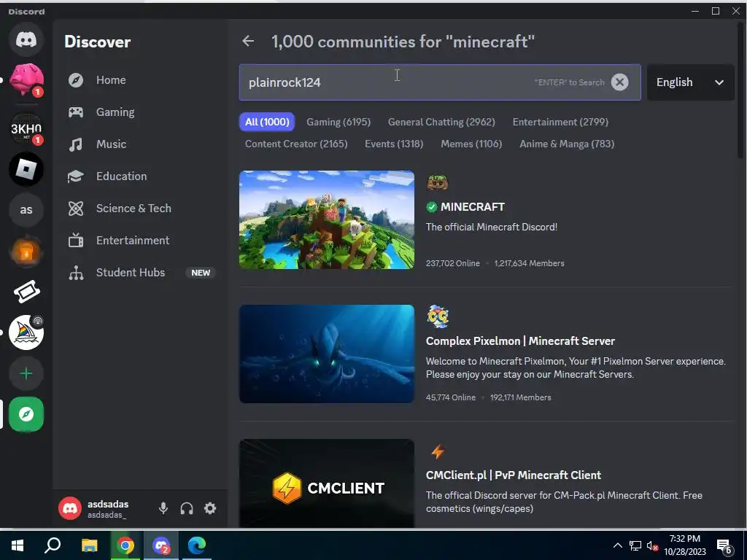Open the pink pig server

(26, 79)
